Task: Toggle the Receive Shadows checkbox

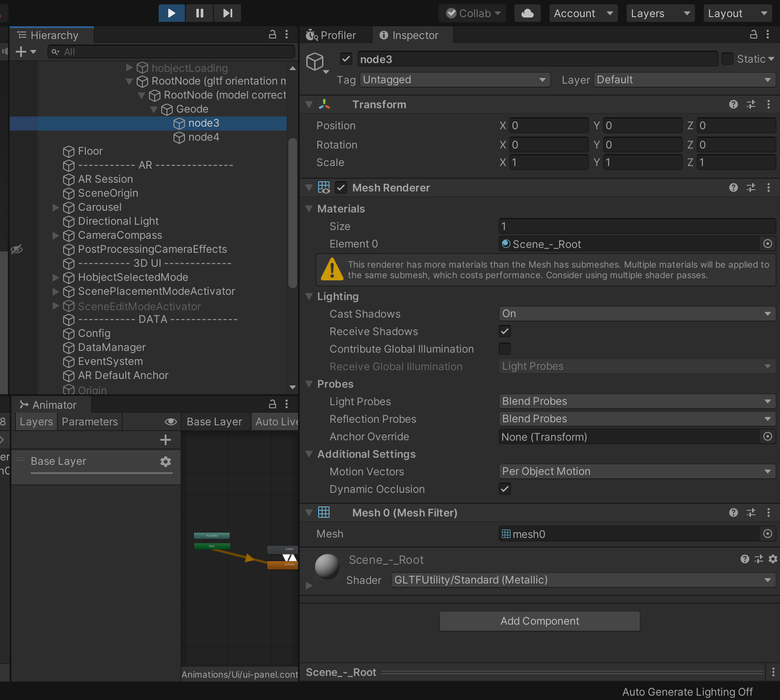Action: pyautogui.click(x=504, y=331)
